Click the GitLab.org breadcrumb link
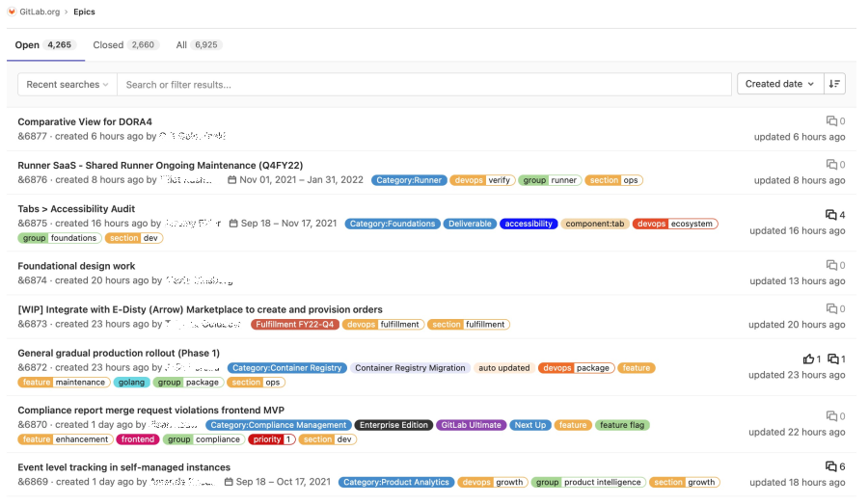 (x=40, y=12)
